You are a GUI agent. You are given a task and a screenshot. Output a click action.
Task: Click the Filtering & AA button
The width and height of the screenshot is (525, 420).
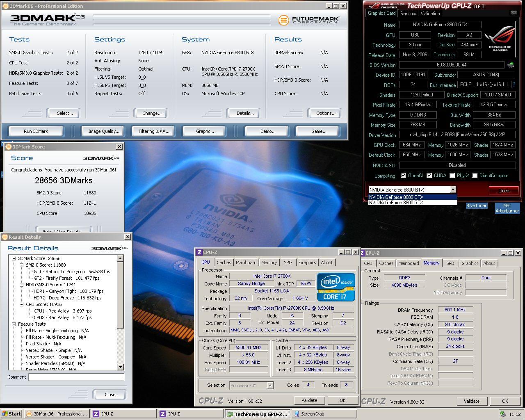pos(154,131)
